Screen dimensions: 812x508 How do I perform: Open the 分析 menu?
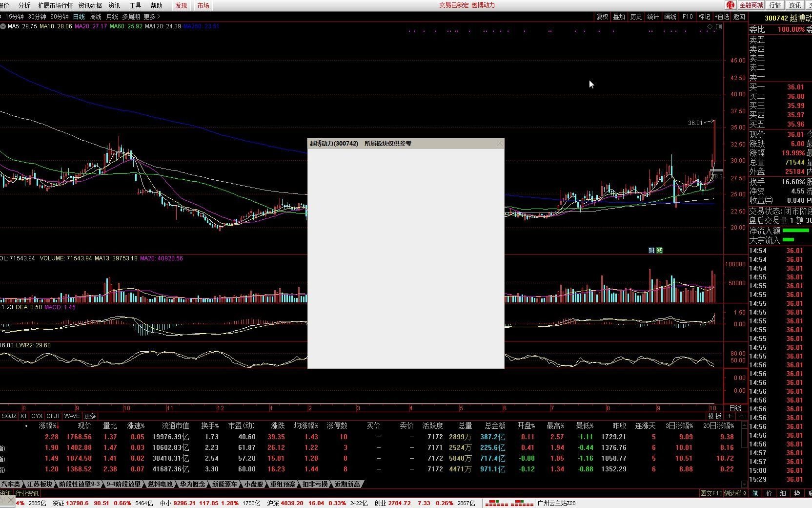pos(24,5)
